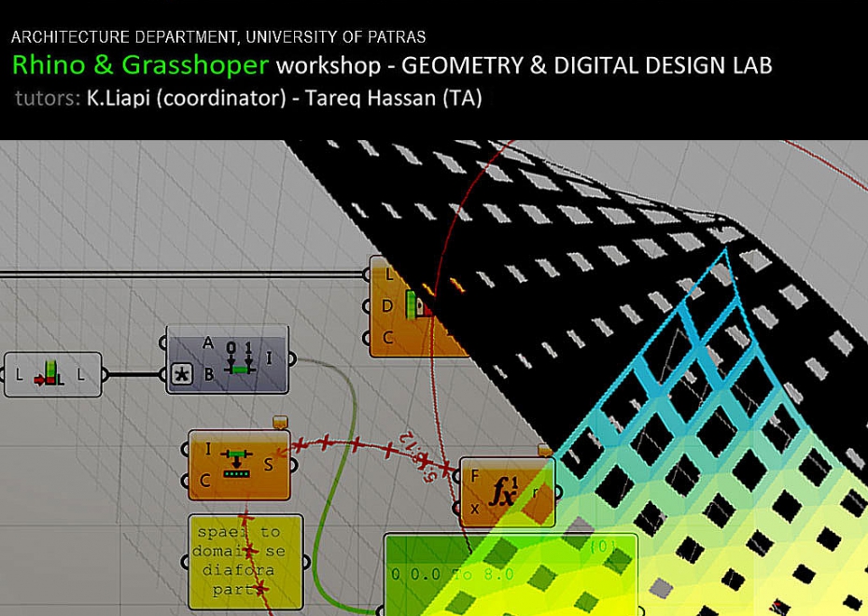Click the right-hand L output of Reverse List
The height and width of the screenshot is (616, 868).
[x=81, y=374]
